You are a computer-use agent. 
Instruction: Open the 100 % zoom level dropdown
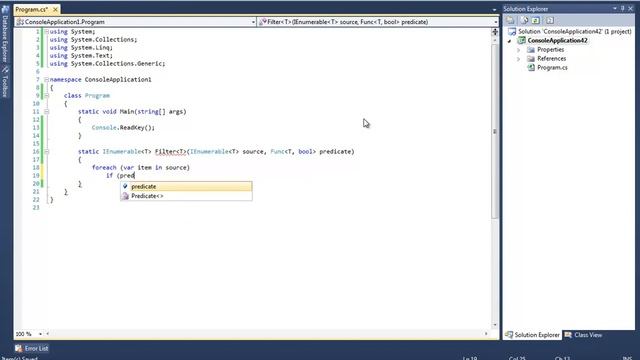pos(40,334)
